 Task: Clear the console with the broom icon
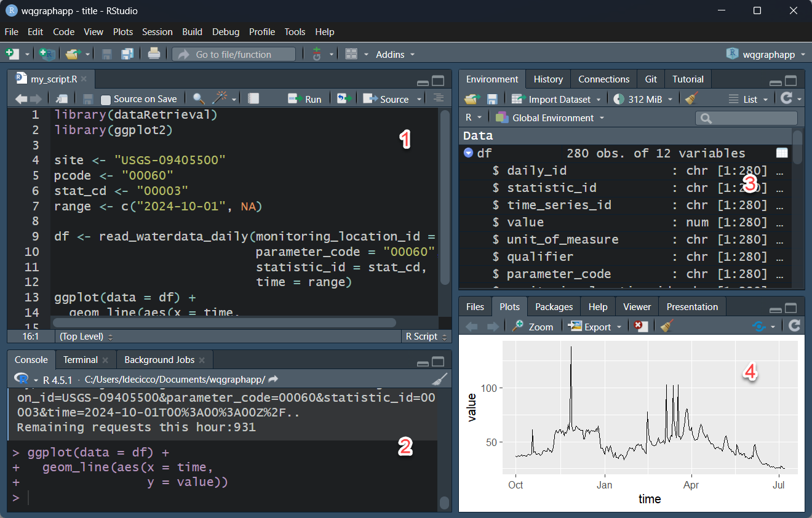click(x=439, y=379)
